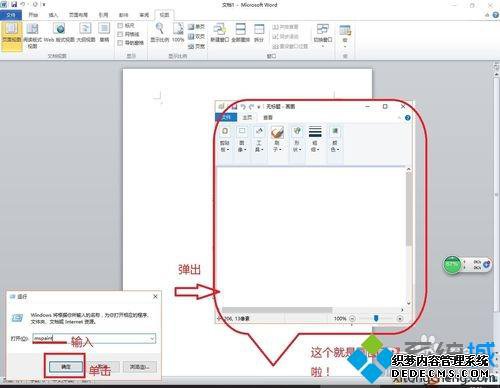Screen dimensions: 500x388
Task: Switch to Web Layout view in Word
Action: (x=59, y=33)
